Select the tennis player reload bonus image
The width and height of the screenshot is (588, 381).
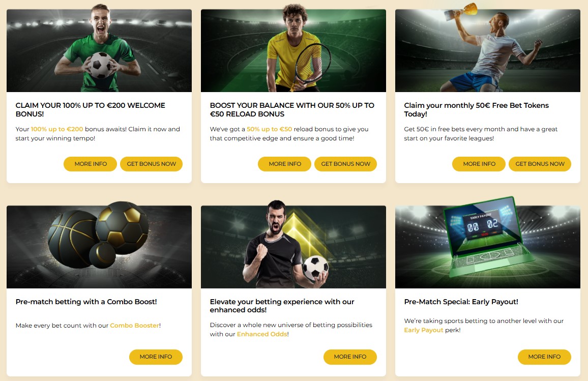(293, 50)
